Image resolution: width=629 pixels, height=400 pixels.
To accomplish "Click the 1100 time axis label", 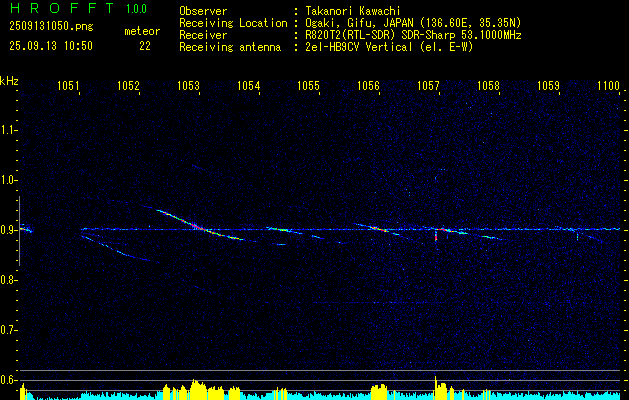I will (x=609, y=85).
